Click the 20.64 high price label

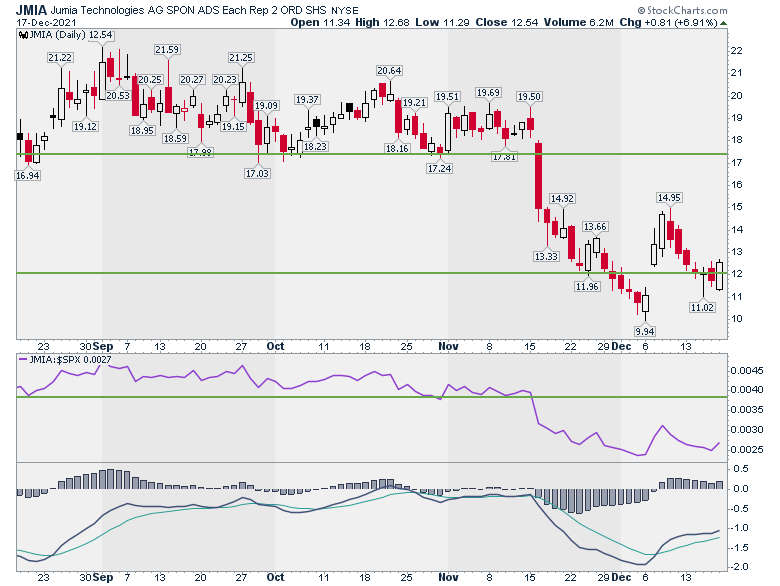coord(389,71)
